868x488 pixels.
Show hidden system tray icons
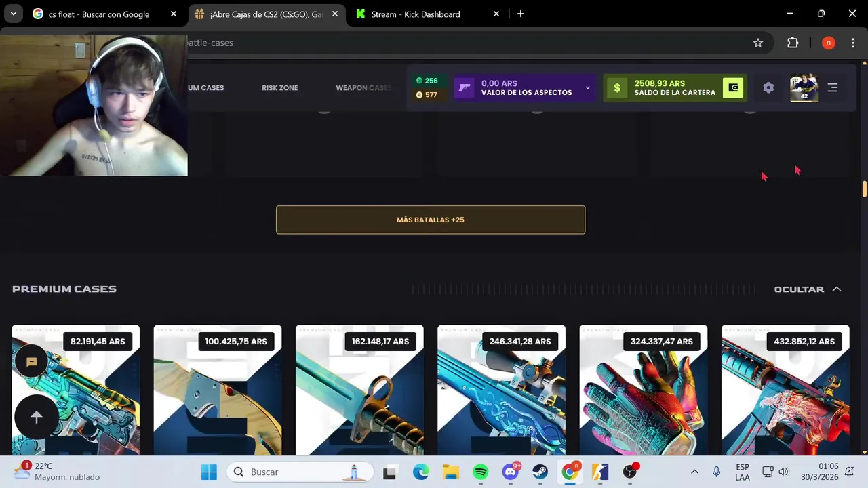point(694,472)
